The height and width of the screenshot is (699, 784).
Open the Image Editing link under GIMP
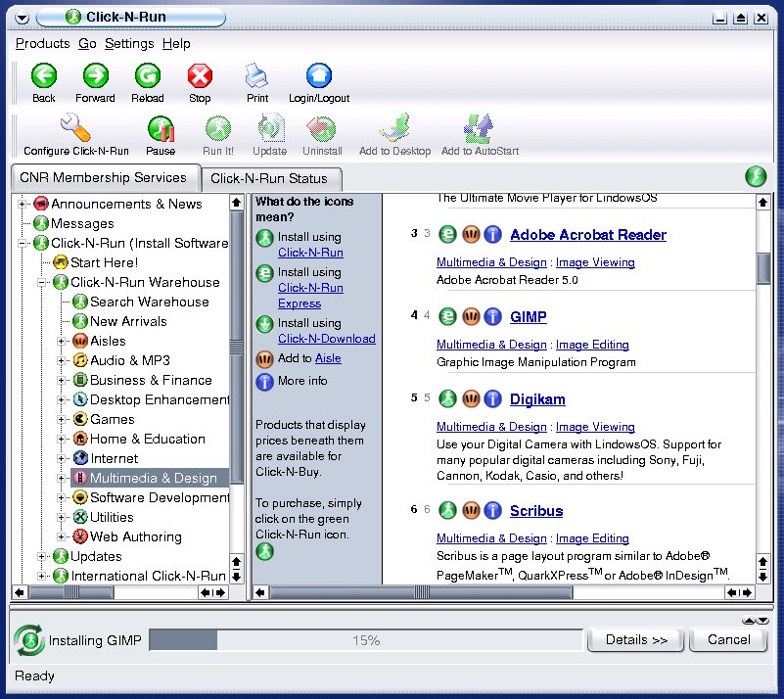coord(592,345)
